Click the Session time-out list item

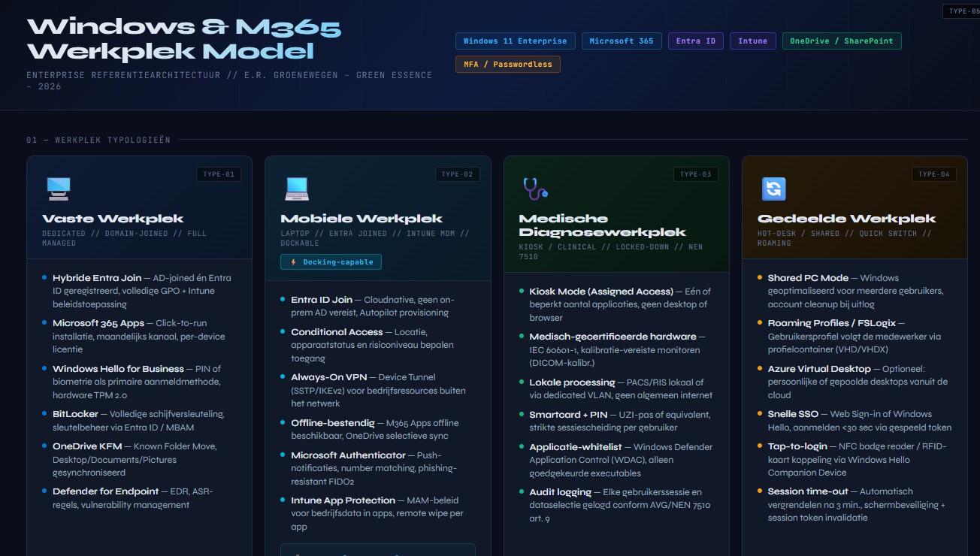[854, 504]
